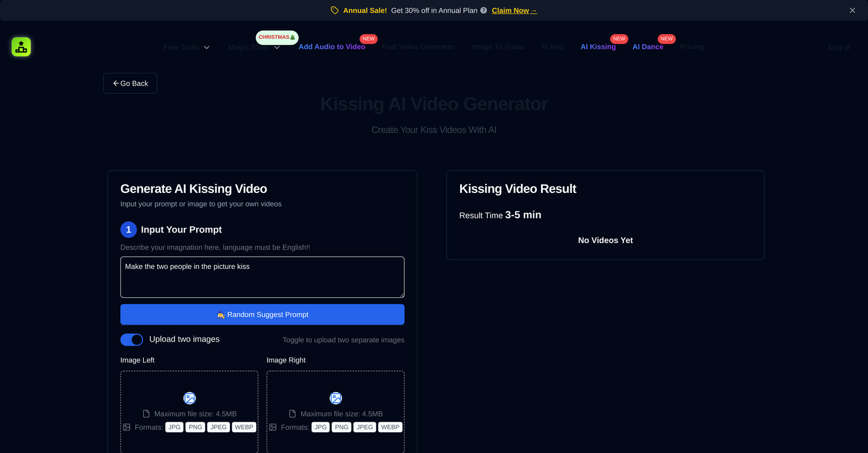Click the Go Back button
Image resolution: width=868 pixels, height=453 pixels.
click(130, 83)
